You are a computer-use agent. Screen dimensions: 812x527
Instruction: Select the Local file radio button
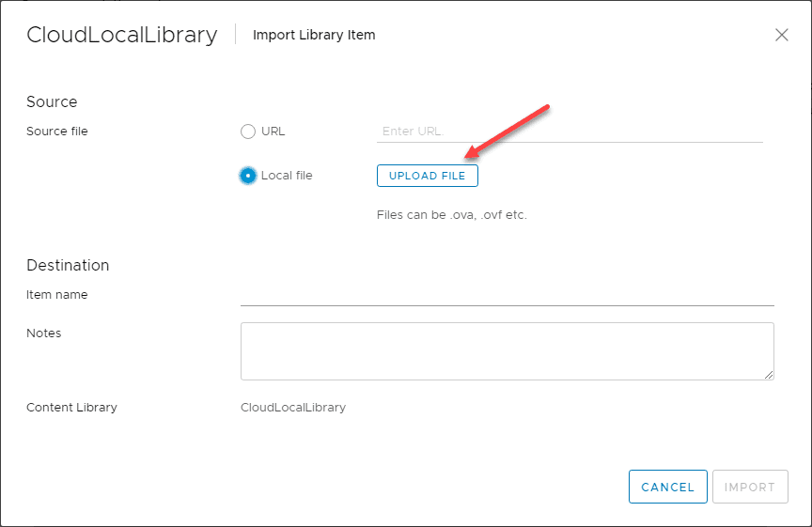point(248,176)
